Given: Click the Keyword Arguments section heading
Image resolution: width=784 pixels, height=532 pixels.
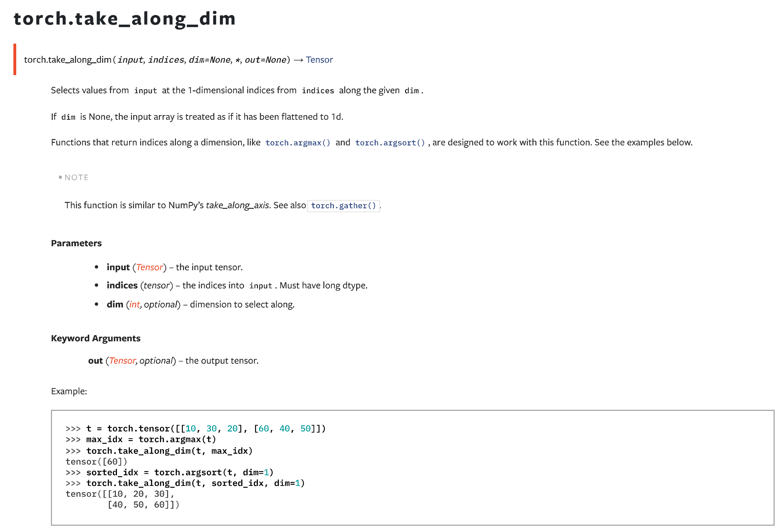Looking at the screenshot, I should pos(95,338).
